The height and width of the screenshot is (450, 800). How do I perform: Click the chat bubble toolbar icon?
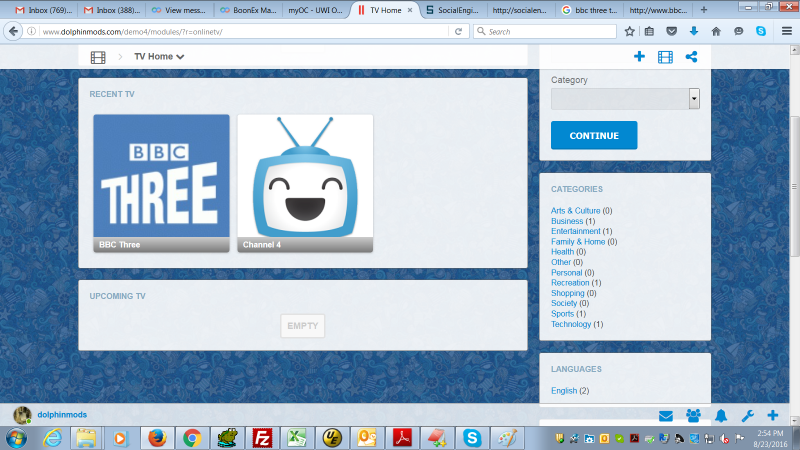tap(738, 32)
